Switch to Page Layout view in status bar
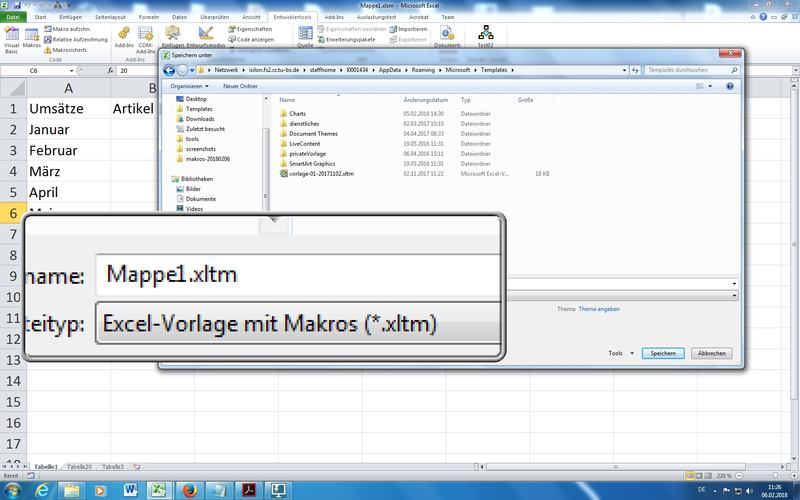Viewport: 800px width, 500px height. pyautogui.click(x=699, y=476)
